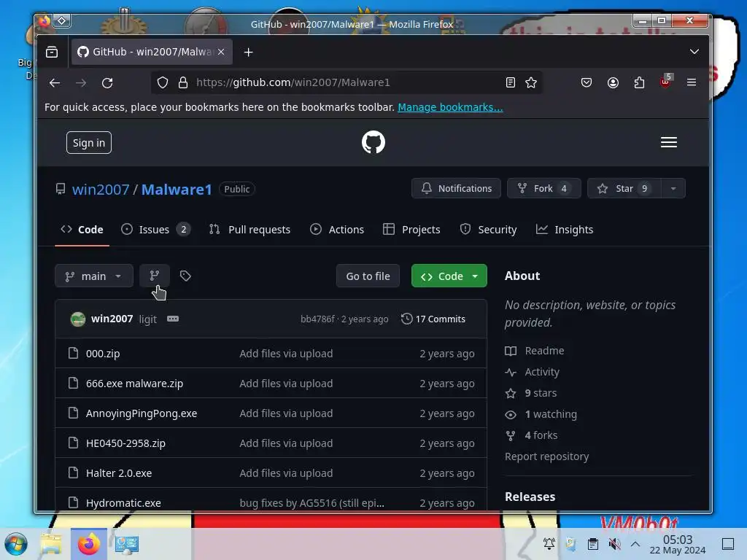The image size is (747, 560).
Task: Open the Manage bookmarks link
Action: pyautogui.click(x=450, y=107)
